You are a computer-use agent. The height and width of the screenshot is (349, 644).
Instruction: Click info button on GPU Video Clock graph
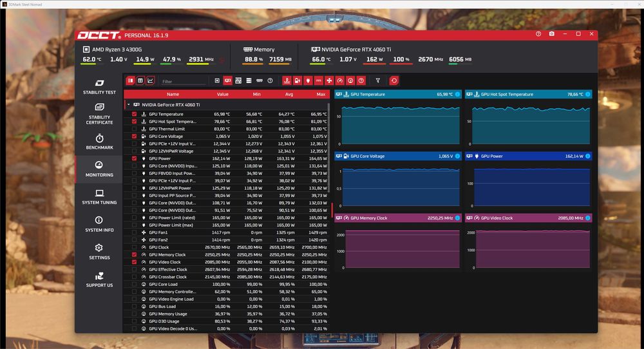click(x=588, y=218)
